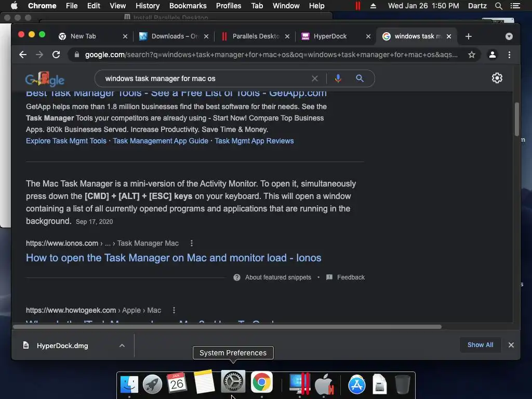Go back with the browser back arrow

click(x=23, y=55)
